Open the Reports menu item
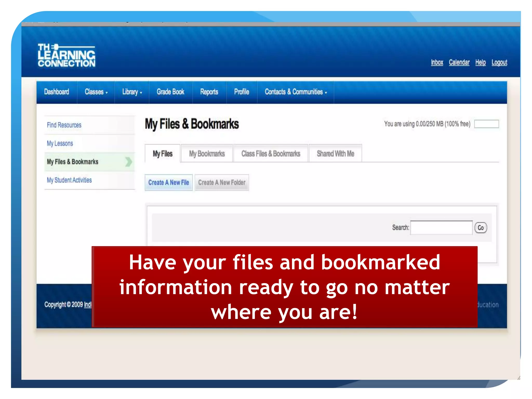The height and width of the screenshot is (399, 532). tap(209, 92)
